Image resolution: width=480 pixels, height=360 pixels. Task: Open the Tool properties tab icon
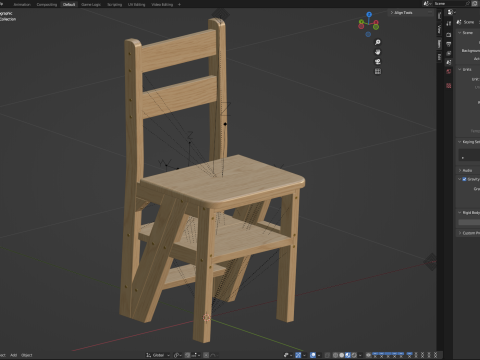pyautogui.click(x=449, y=23)
